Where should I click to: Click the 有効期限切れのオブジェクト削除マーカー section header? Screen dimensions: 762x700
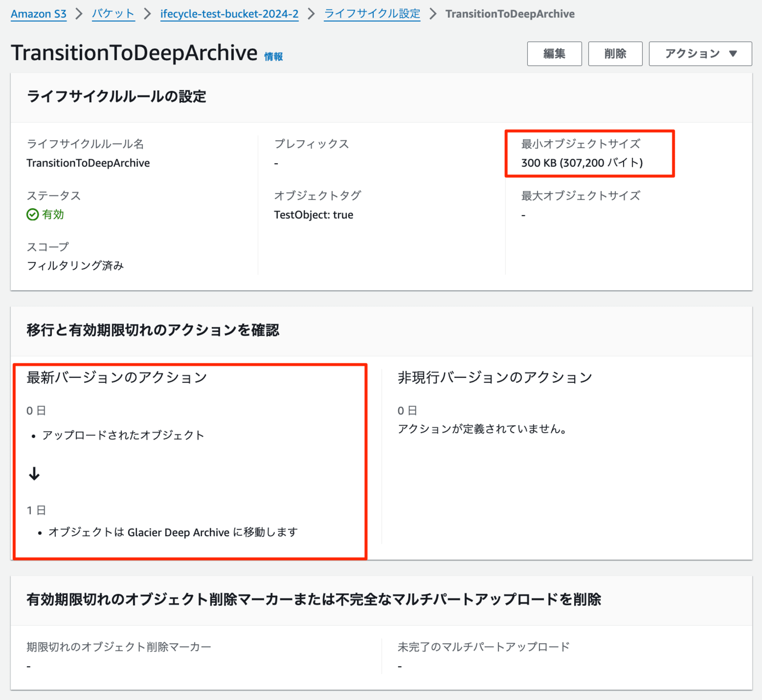pos(314,599)
